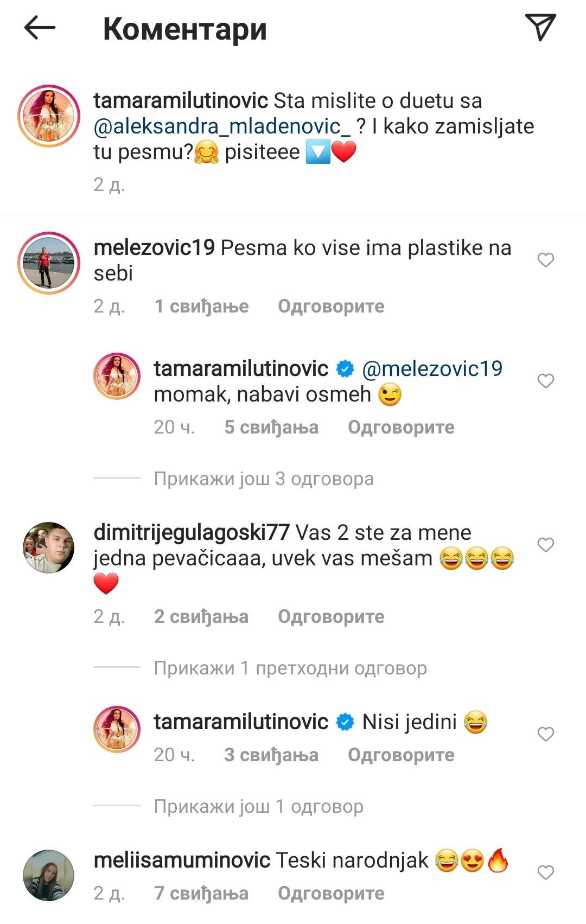View the '7 свиђања' likes on meliisamuminovic's comment
The image size is (586, 924).
(201, 893)
